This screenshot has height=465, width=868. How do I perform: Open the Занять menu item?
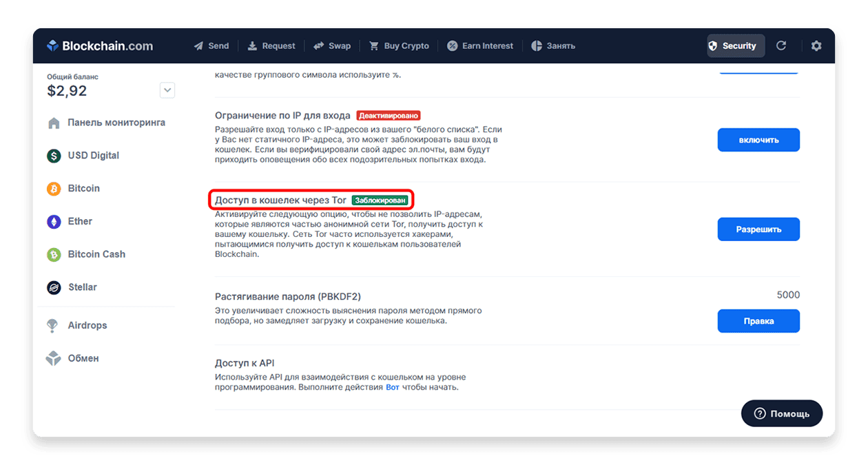pyautogui.click(x=553, y=46)
